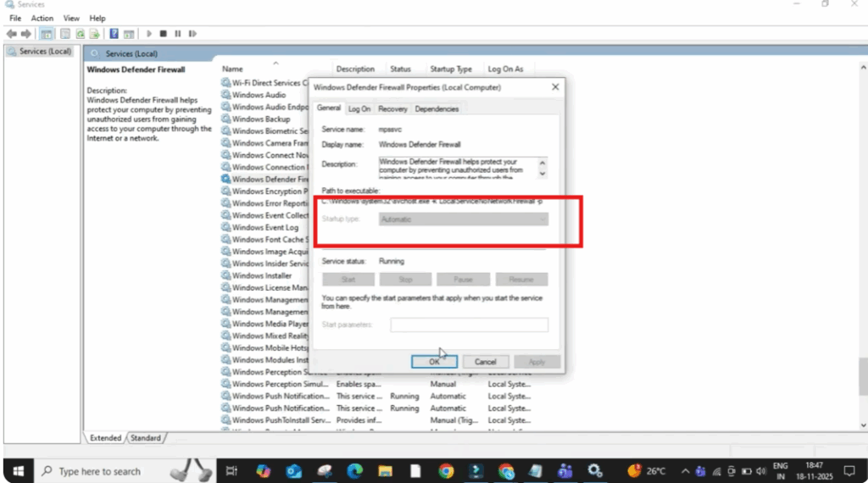Open Microsoft Teams from the taskbar
The height and width of the screenshot is (483, 868).
565,471
